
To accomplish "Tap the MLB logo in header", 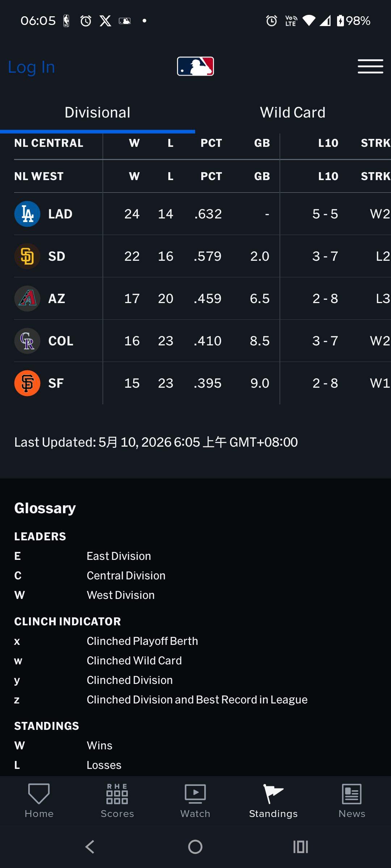I will click(x=195, y=66).
